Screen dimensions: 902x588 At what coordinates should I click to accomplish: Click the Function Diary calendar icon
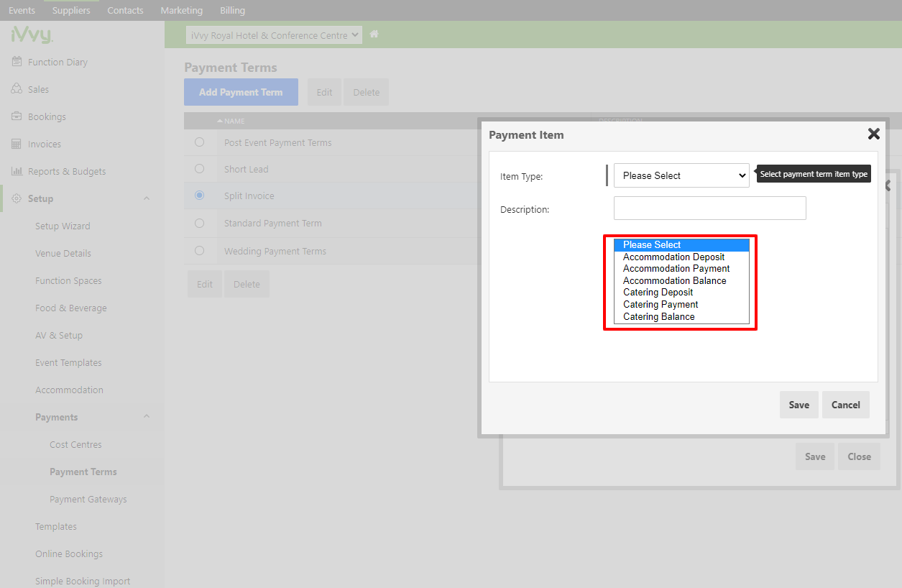17,62
